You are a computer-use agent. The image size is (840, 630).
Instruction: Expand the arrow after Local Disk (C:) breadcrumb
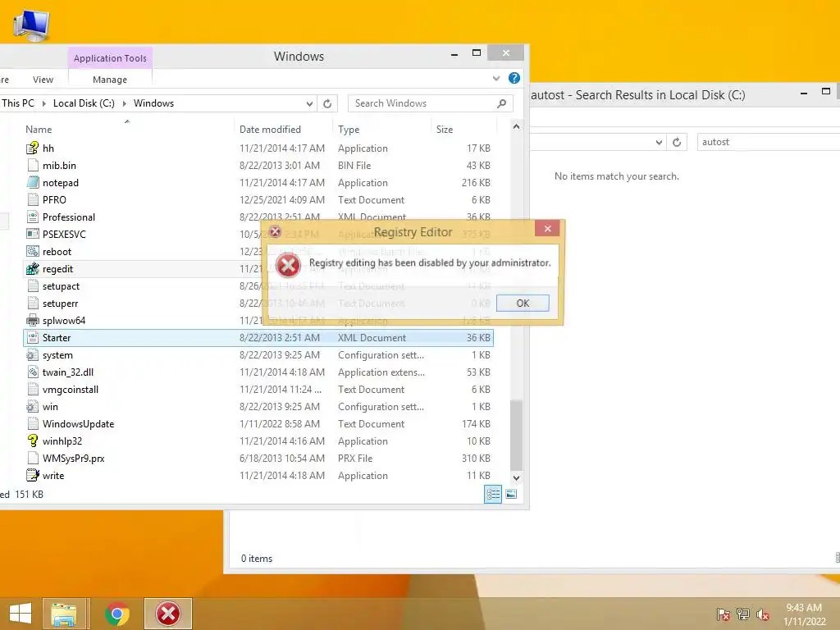(125, 103)
